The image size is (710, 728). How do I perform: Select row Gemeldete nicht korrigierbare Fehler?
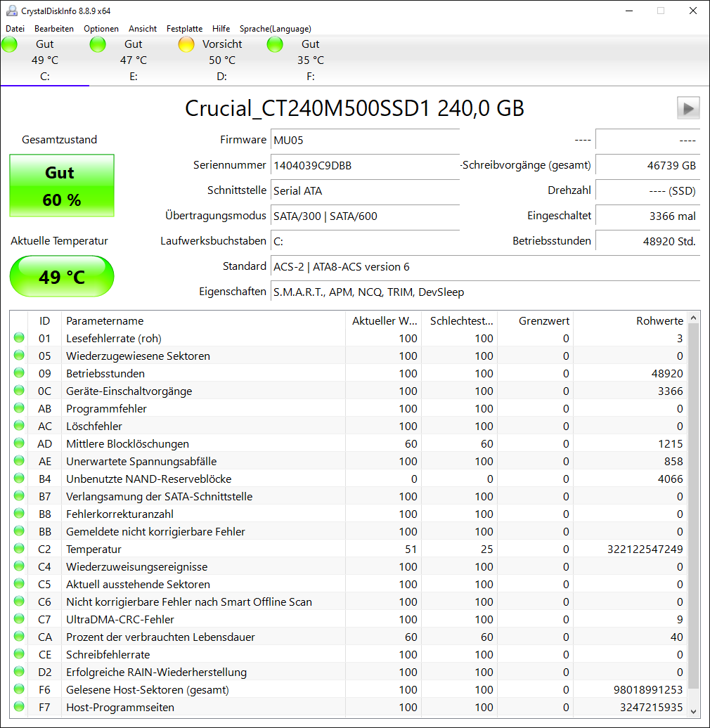pos(348,532)
